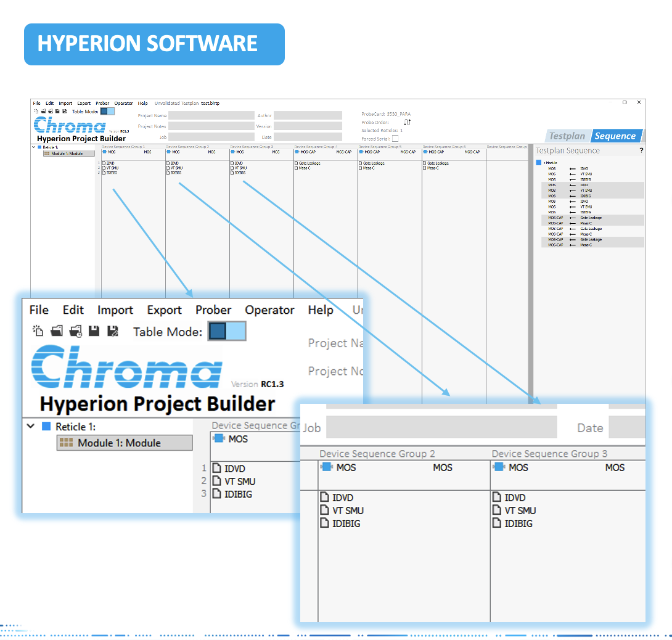
Task: Click the Device Sequence Group 2 header in the enlarged callout
Action: tap(377, 454)
